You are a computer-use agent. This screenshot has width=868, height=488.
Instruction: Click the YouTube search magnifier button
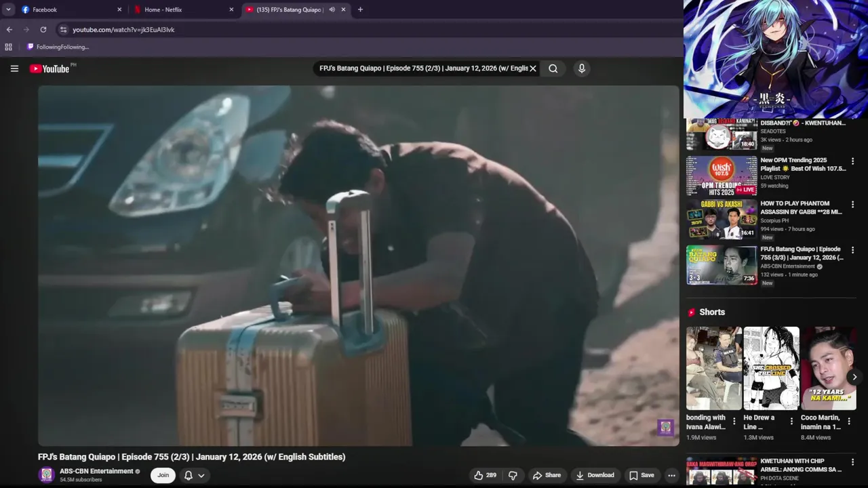553,68
